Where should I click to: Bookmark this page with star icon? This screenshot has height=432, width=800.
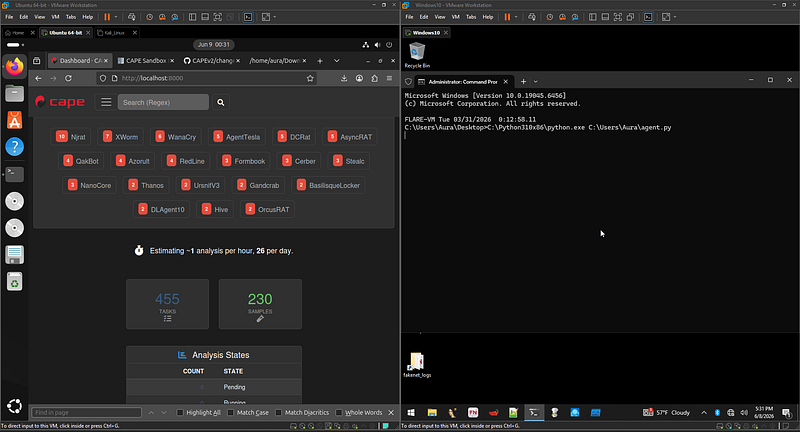310,78
